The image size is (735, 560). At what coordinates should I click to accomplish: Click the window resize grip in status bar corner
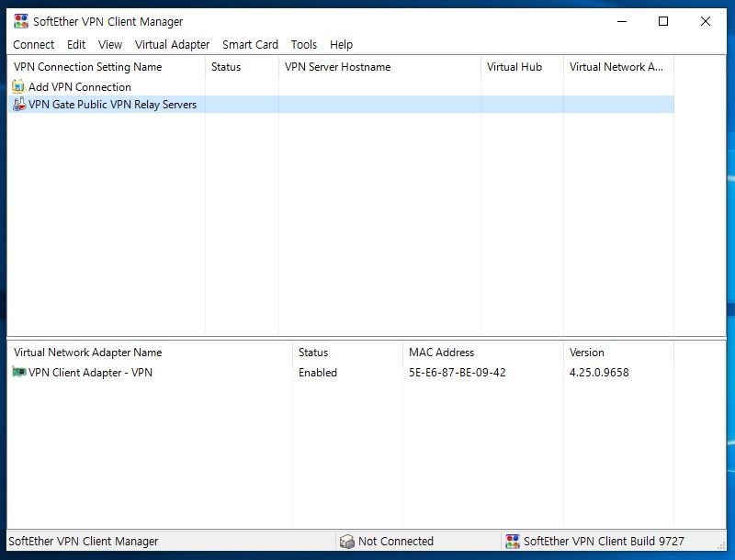(x=721, y=545)
